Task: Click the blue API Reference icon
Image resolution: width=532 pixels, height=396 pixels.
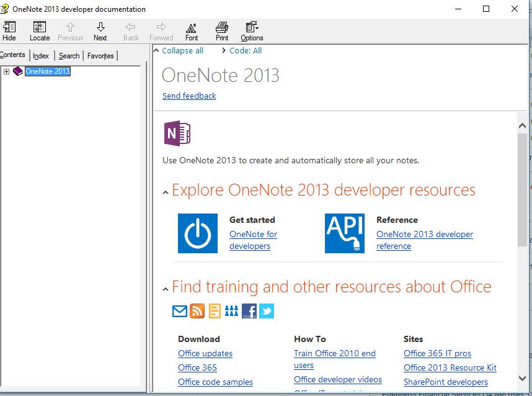Action: tap(345, 233)
